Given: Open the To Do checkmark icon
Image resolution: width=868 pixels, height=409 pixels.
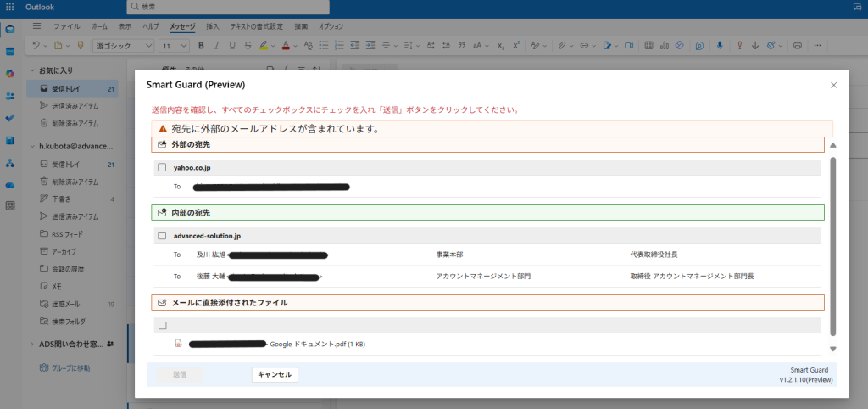Looking at the screenshot, I should tap(10, 118).
